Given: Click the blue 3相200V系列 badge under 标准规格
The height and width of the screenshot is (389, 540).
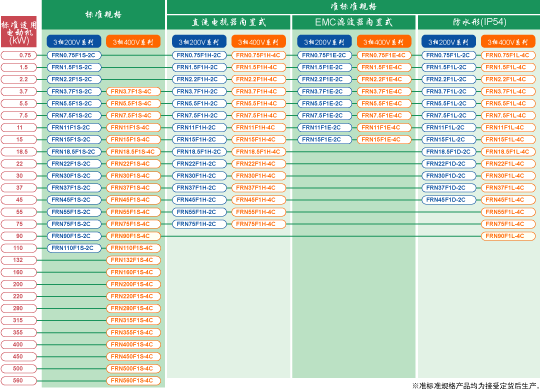Looking at the screenshot, I should (74, 42).
